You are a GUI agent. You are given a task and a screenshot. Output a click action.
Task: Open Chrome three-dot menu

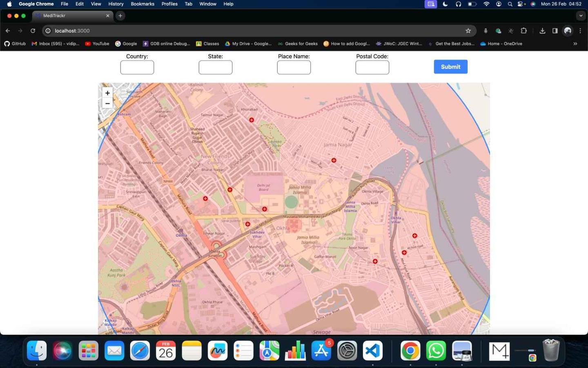[580, 31]
